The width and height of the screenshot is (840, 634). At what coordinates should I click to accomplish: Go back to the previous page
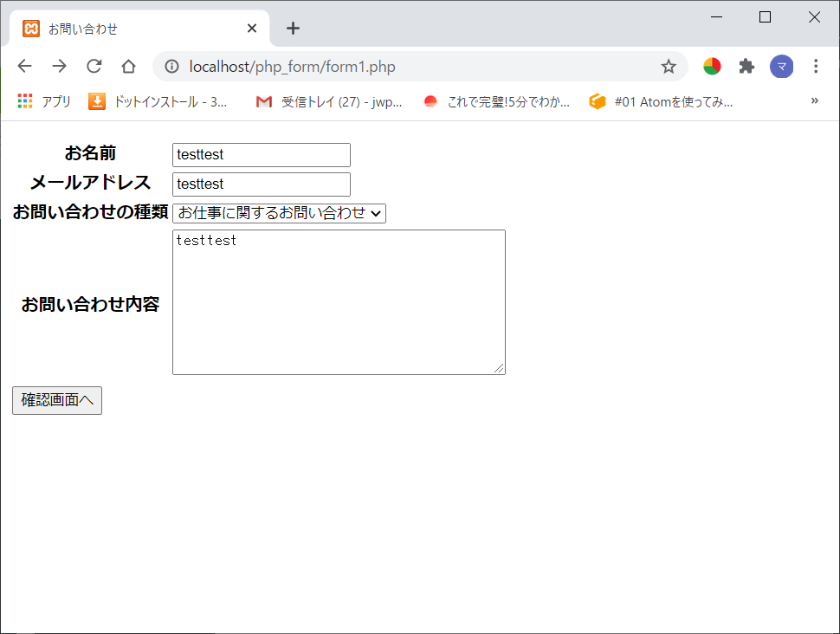(x=24, y=67)
